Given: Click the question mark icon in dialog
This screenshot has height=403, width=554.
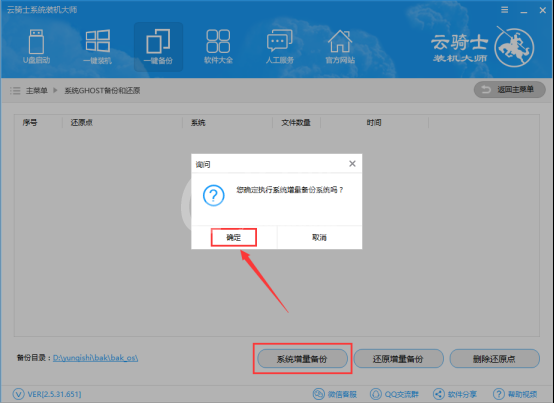Looking at the screenshot, I should (x=213, y=195).
